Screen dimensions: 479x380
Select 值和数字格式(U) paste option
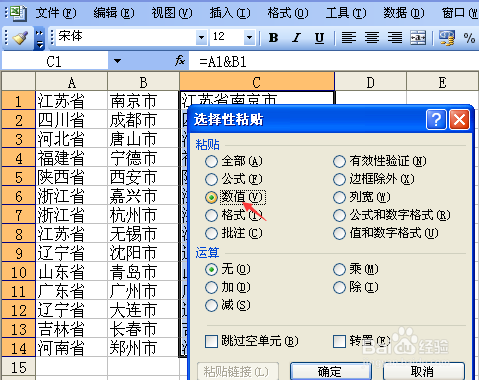(x=386, y=233)
